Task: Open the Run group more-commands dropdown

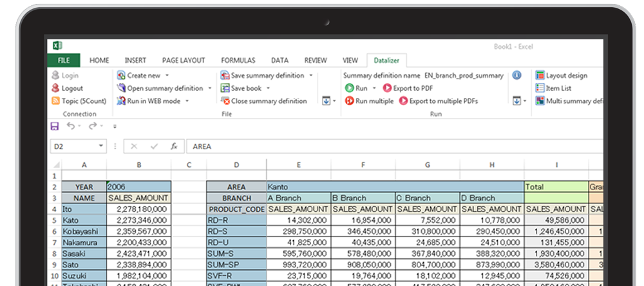Action: (x=520, y=101)
